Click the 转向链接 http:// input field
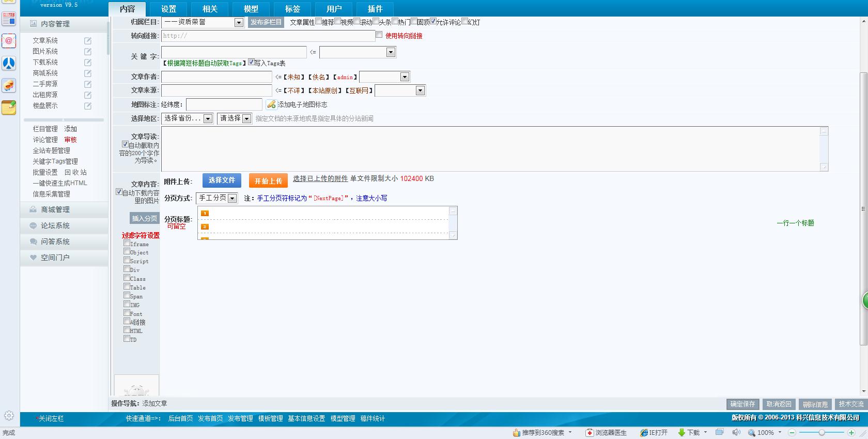This screenshot has height=439, width=868. (x=268, y=36)
